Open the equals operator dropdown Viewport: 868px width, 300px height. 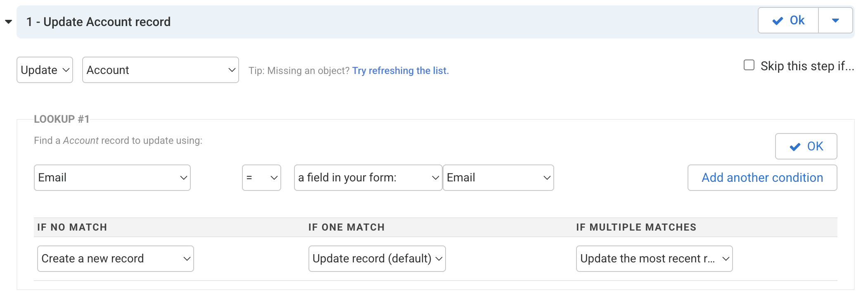[261, 178]
